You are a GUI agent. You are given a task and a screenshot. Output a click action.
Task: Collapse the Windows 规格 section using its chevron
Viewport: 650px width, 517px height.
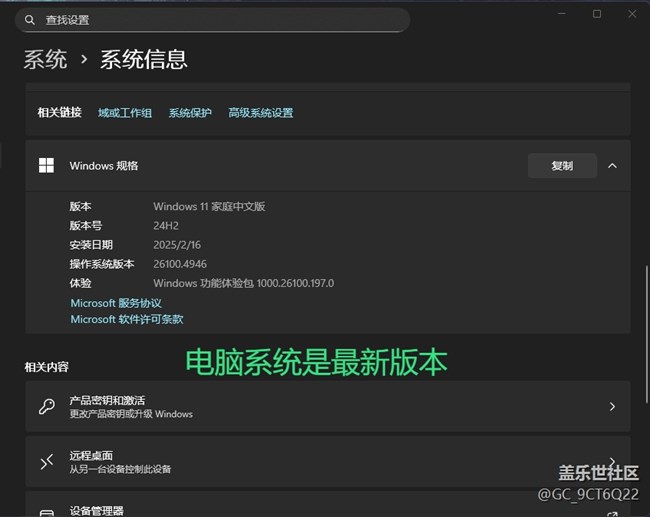[x=612, y=166]
